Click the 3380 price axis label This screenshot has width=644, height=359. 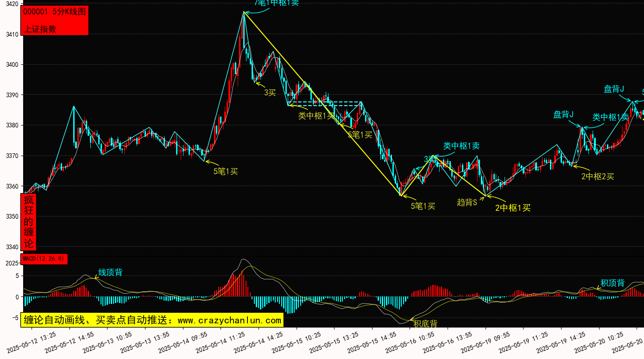[x=12, y=125]
